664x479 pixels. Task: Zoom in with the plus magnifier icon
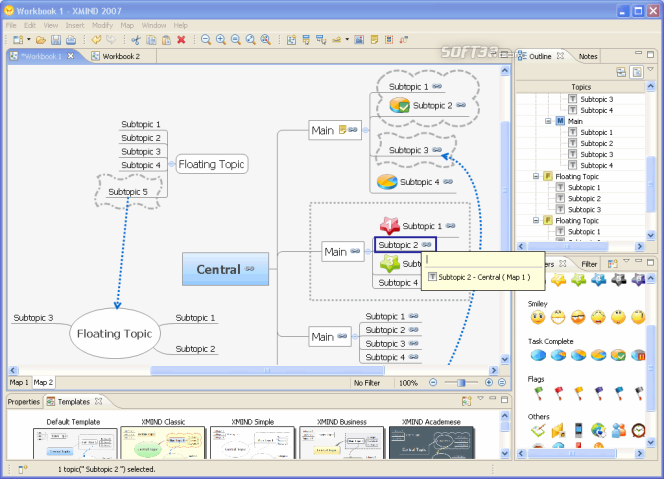[x=221, y=40]
